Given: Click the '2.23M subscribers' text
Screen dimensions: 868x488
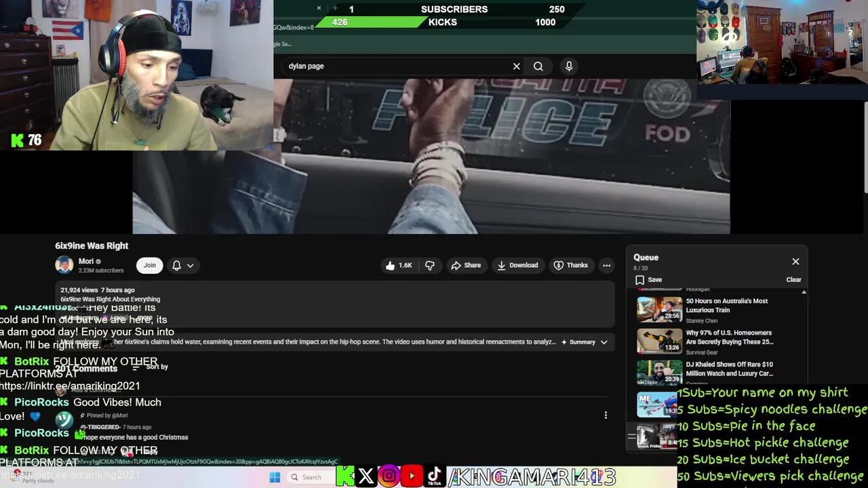Looking at the screenshot, I should coord(101,270).
